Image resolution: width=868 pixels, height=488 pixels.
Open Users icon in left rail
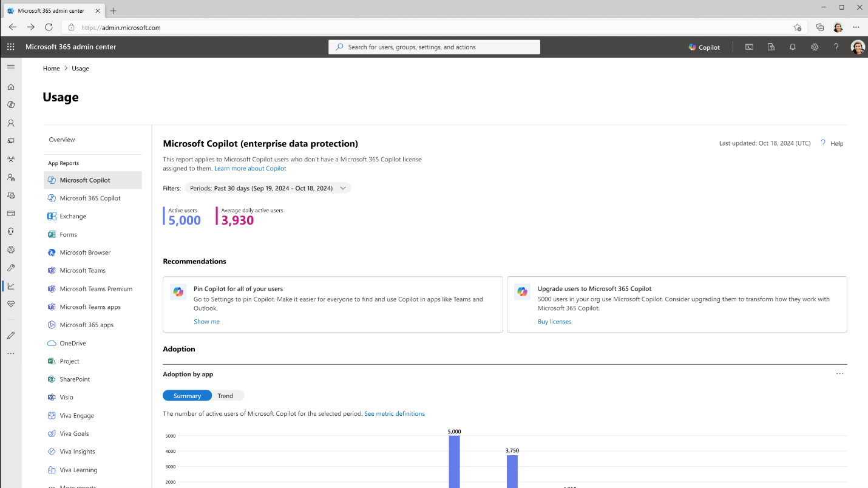pos(11,123)
